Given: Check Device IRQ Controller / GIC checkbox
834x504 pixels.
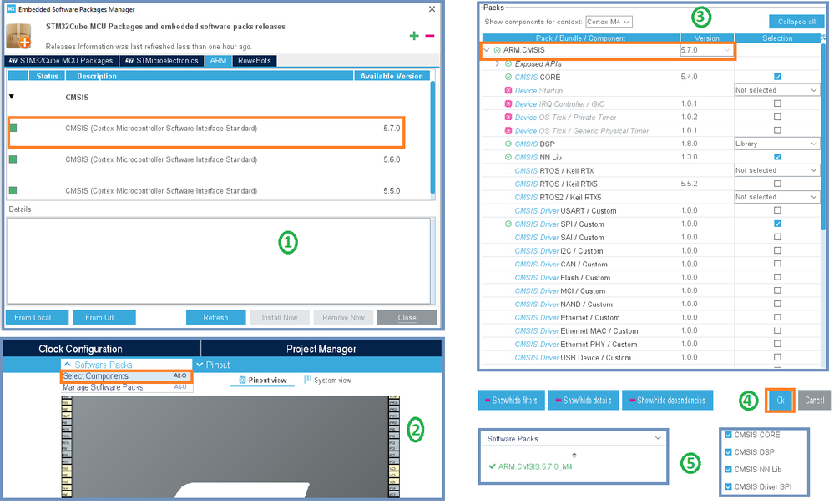Looking at the screenshot, I should pos(777,103).
